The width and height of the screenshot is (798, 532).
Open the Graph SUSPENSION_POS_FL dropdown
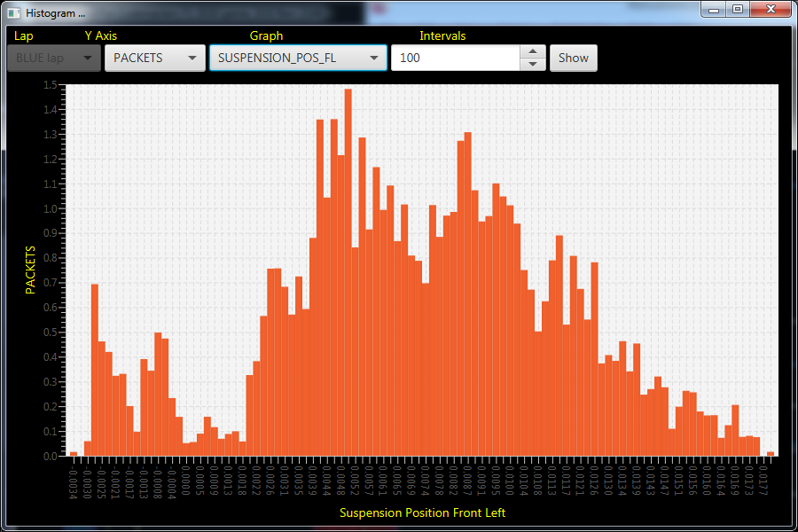[x=298, y=58]
